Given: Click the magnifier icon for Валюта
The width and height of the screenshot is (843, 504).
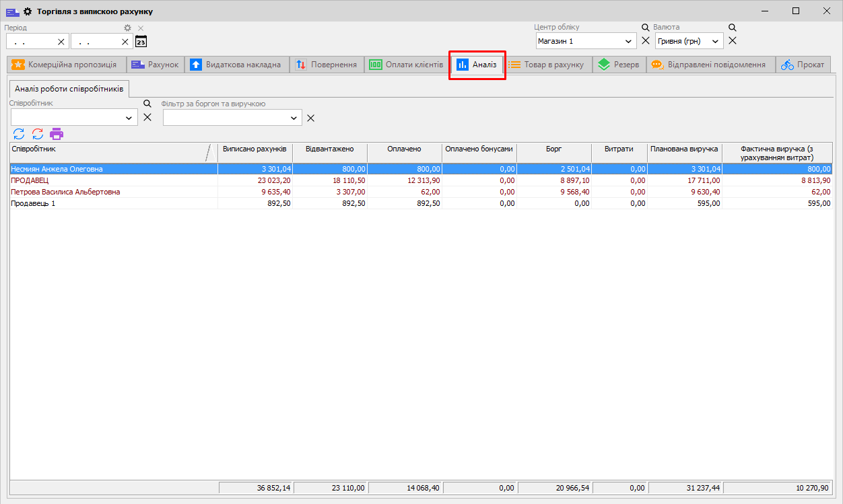Looking at the screenshot, I should point(733,28).
